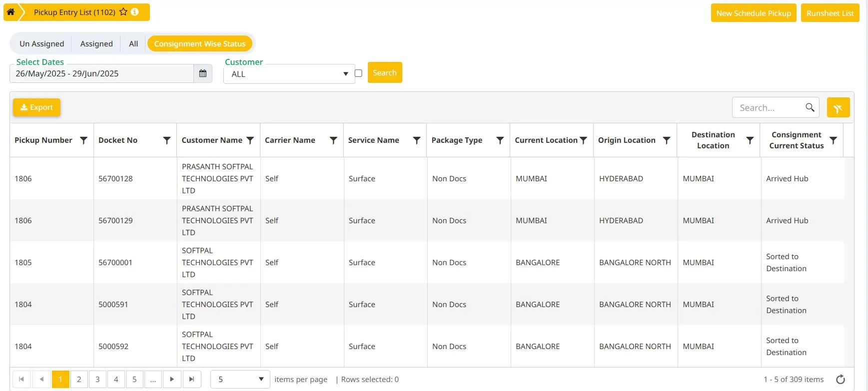Filter the Service Name column
The width and height of the screenshot is (868, 391).
coord(417,140)
